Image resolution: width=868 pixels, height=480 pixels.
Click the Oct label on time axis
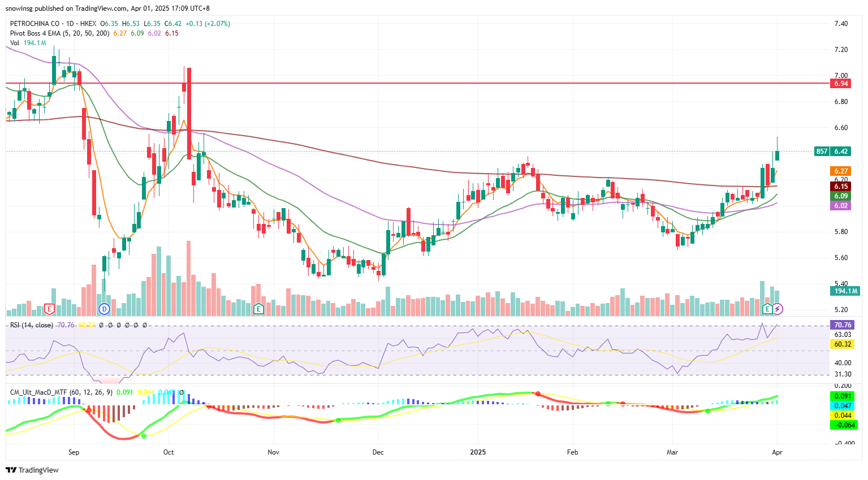click(x=169, y=452)
